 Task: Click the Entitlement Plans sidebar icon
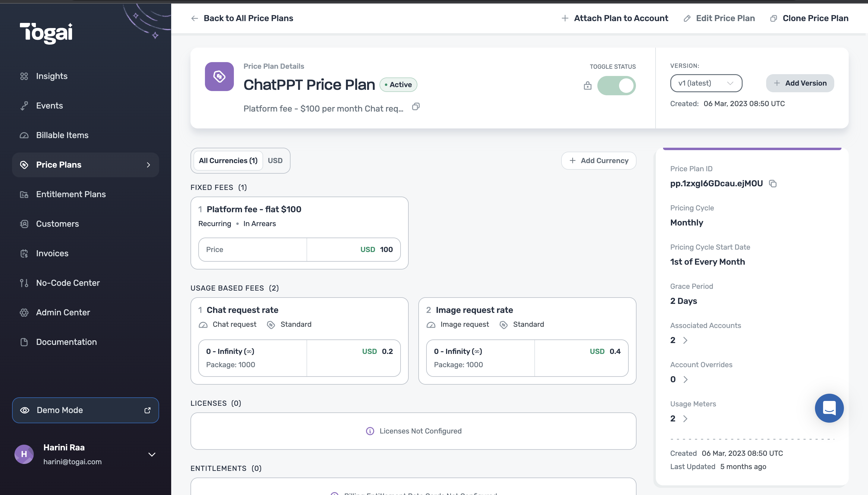pyautogui.click(x=24, y=194)
